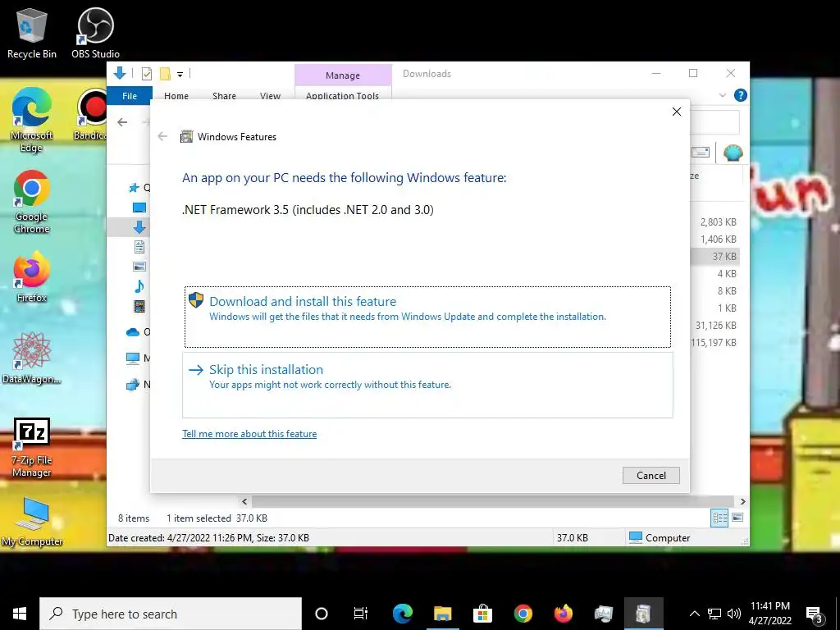Select the Desktop item in Explorer sidebar

[139, 208]
